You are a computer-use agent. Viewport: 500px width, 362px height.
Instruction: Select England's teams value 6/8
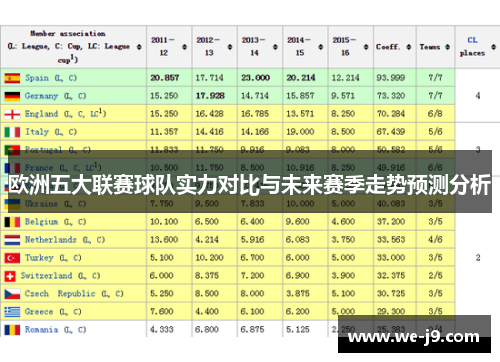click(x=435, y=114)
